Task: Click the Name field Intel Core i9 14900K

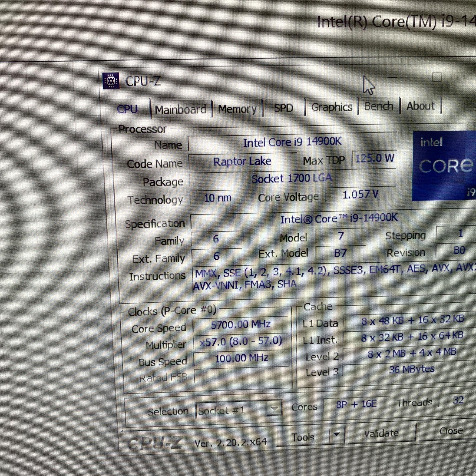Action: pos(292,142)
